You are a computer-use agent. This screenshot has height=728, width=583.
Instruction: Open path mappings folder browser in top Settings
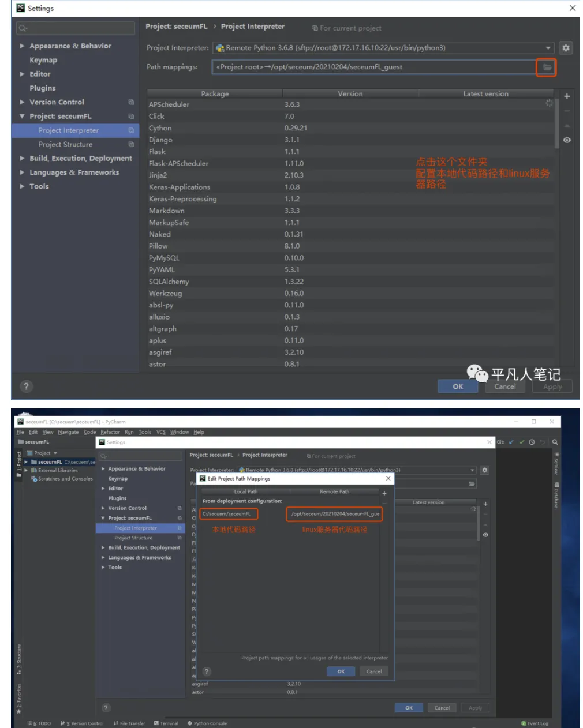[x=547, y=67]
